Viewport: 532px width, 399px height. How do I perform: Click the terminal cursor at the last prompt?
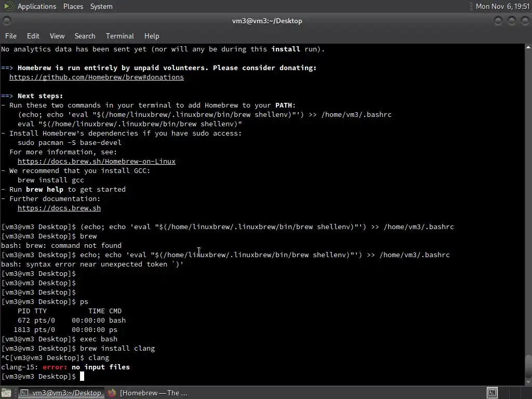pos(82,376)
